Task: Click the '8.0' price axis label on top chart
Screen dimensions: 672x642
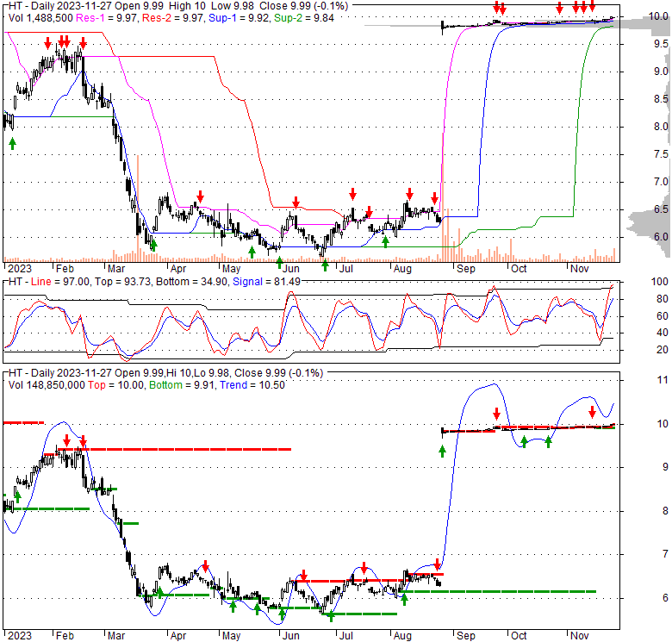Action: point(661,127)
